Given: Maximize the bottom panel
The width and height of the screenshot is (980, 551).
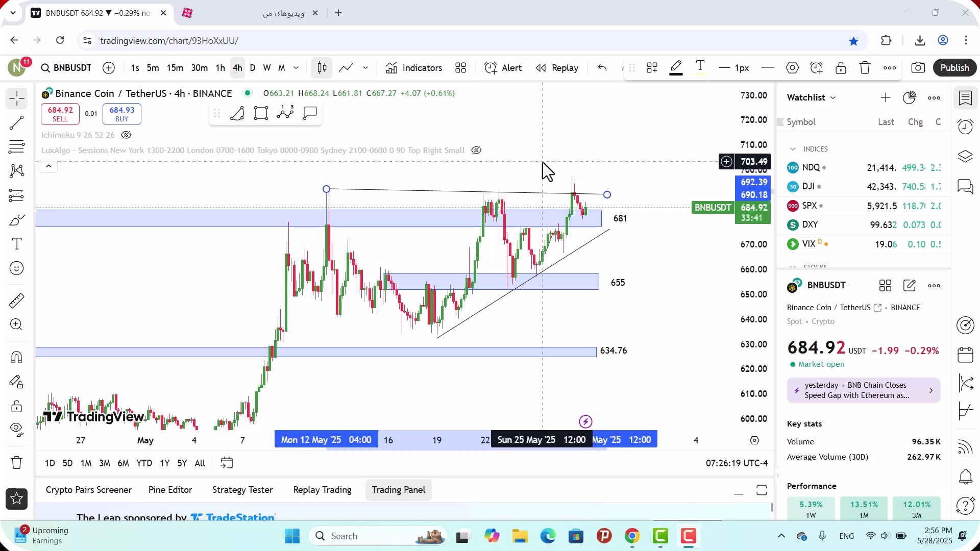Looking at the screenshot, I should tap(762, 490).
